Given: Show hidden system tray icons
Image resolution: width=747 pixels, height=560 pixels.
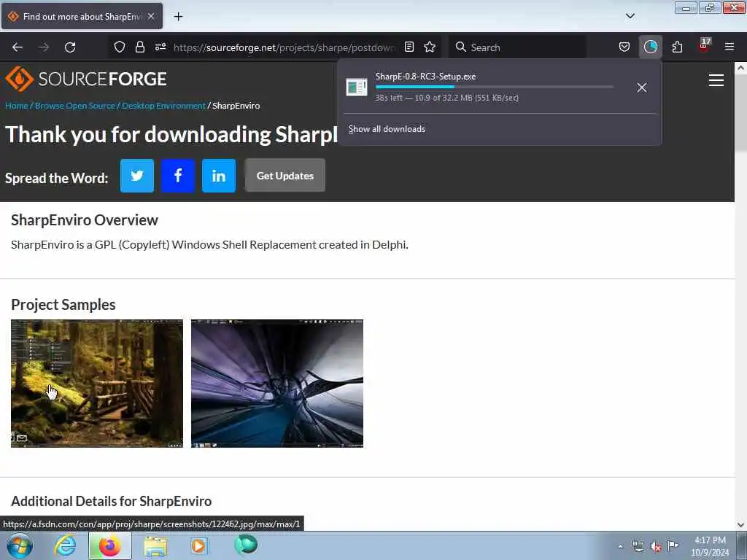Looking at the screenshot, I should pyautogui.click(x=620, y=547).
